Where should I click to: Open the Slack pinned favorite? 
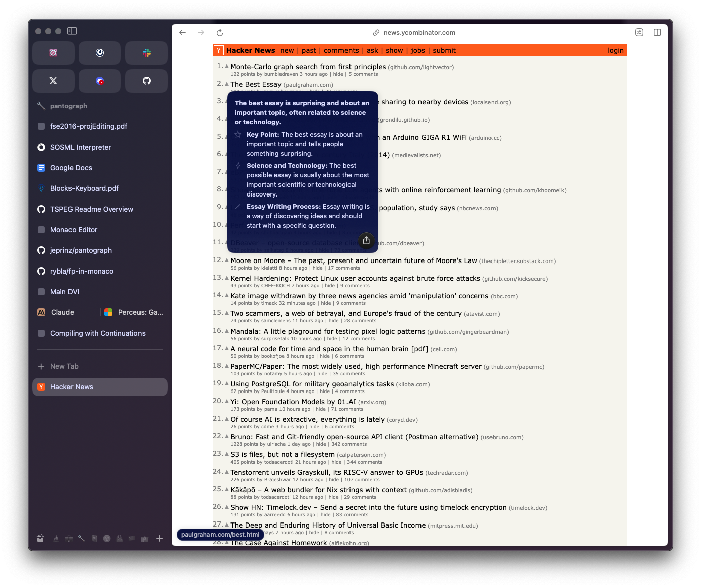147,53
